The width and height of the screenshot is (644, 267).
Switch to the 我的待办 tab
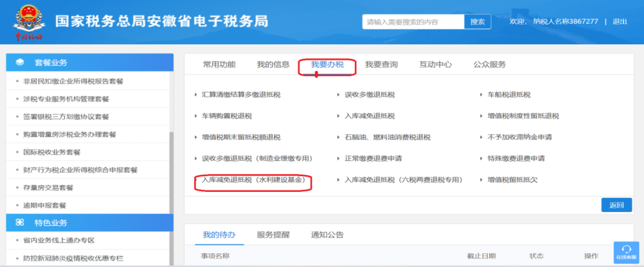[x=219, y=235]
